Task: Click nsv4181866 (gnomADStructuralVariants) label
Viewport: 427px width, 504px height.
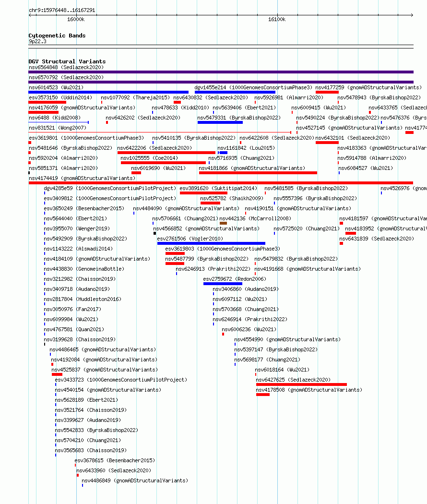Action: pos(251,168)
